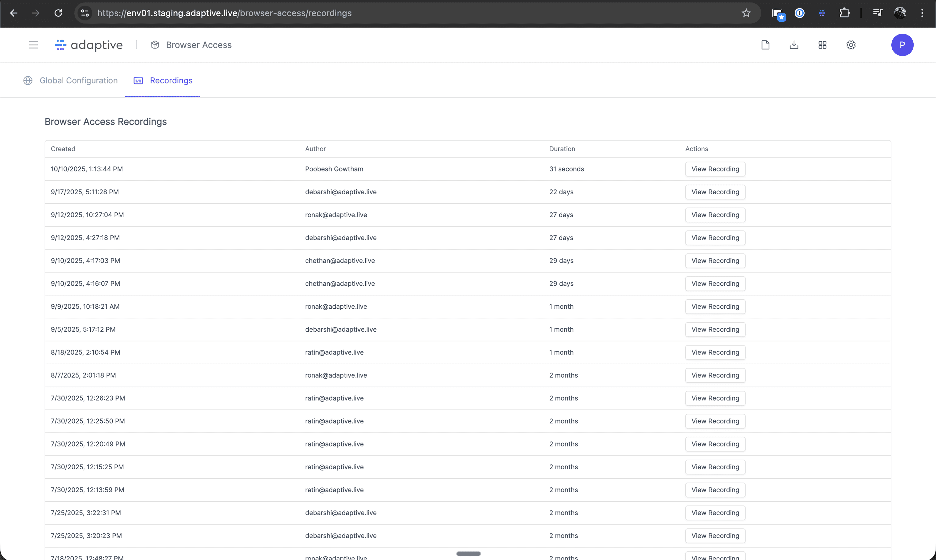Click the adaptive logo
The height and width of the screenshot is (560, 936).
(x=89, y=45)
